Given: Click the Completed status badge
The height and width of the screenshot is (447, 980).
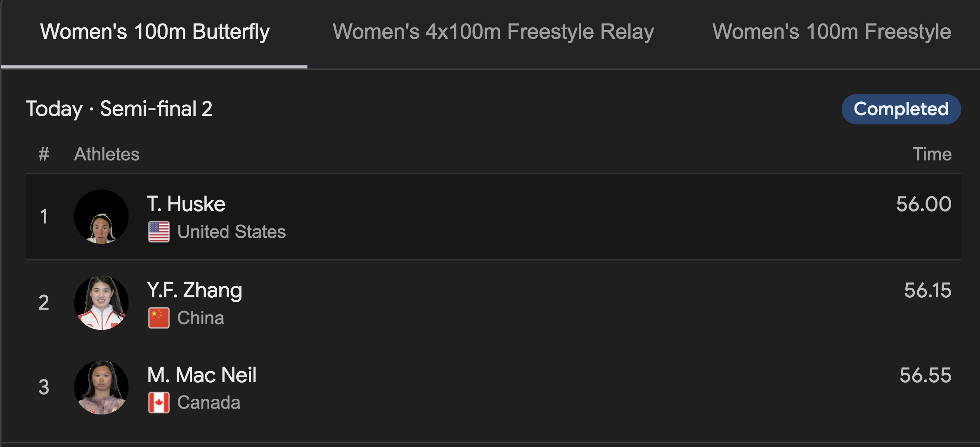Looking at the screenshot, I should click(x=901, y=109).
